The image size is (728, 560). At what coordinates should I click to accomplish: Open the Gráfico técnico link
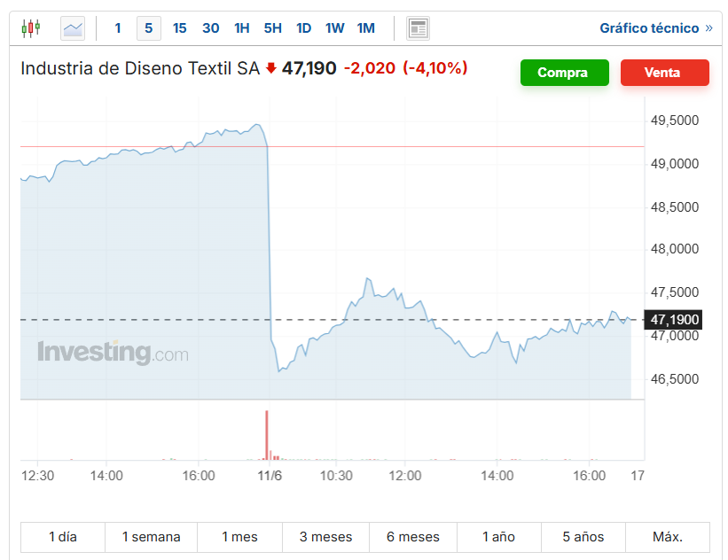point(655,28)
